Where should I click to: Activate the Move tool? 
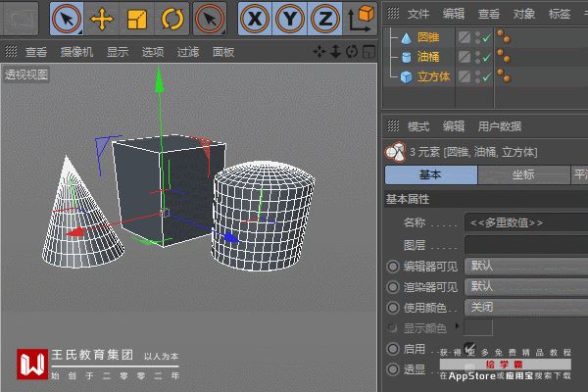tap(101, 19)
